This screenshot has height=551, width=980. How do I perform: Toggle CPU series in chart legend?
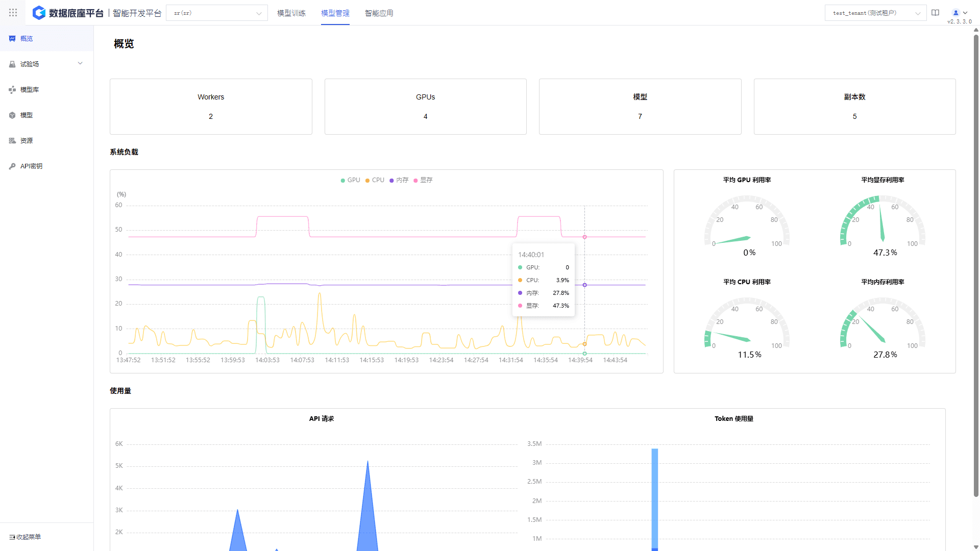[375, 180]
